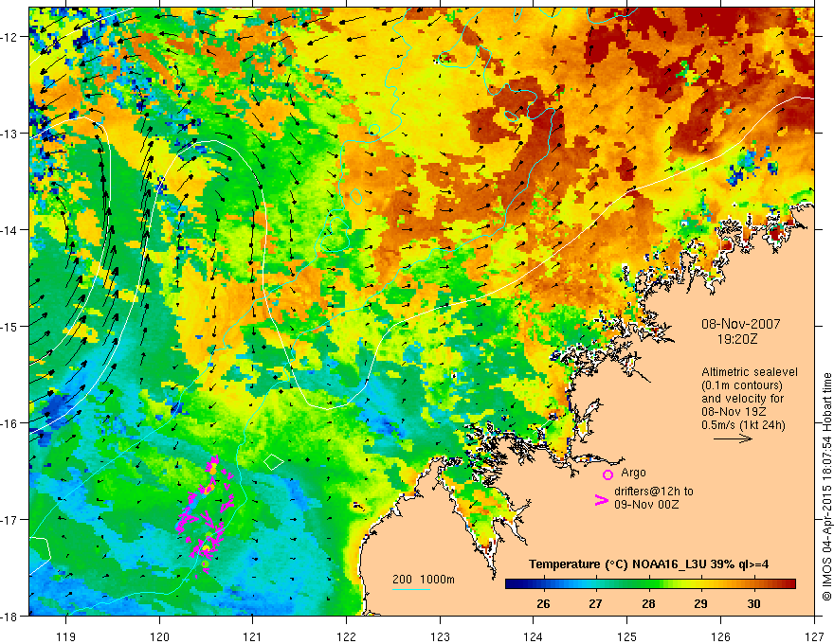This screenshot has height=644, width=834.
Task: Click the colorbar tick label '27'
Action: tap(596, 603)
